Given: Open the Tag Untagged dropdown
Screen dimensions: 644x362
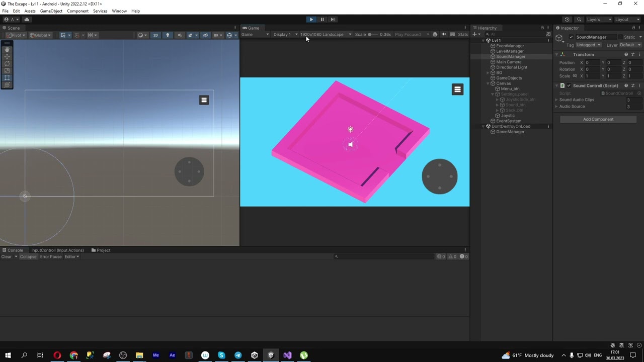Looking at the screenshot, I should tap(588, 45).
